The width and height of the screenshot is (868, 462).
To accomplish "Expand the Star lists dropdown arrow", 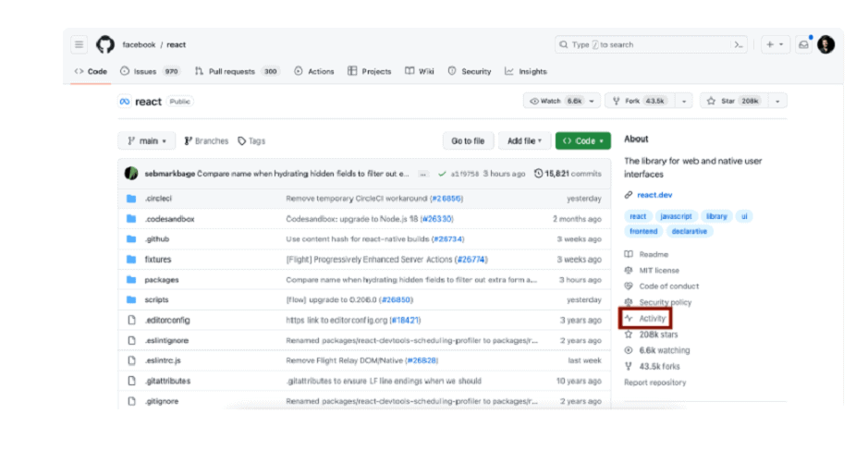I will click(x=777, y=102).
